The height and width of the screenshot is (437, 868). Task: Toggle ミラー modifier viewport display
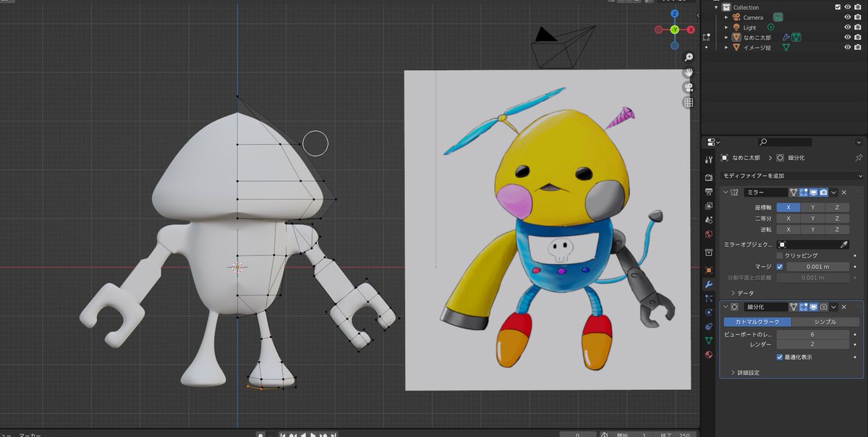814,192
